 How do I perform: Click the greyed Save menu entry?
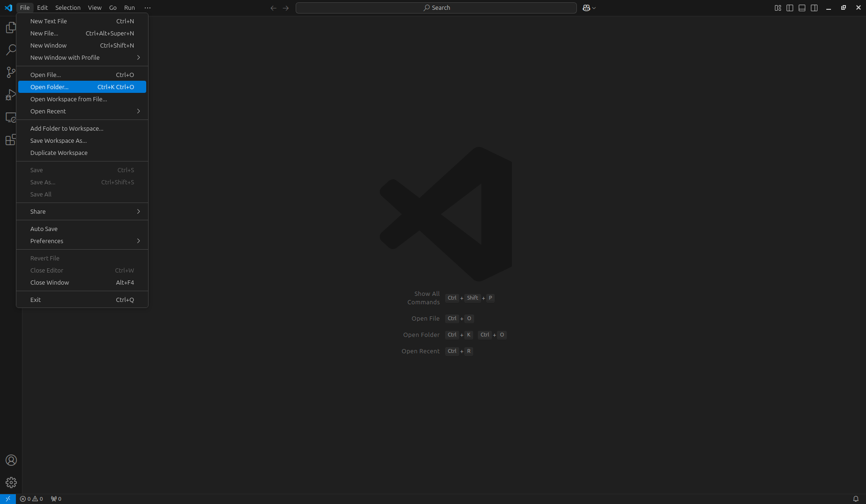(82, 170)
